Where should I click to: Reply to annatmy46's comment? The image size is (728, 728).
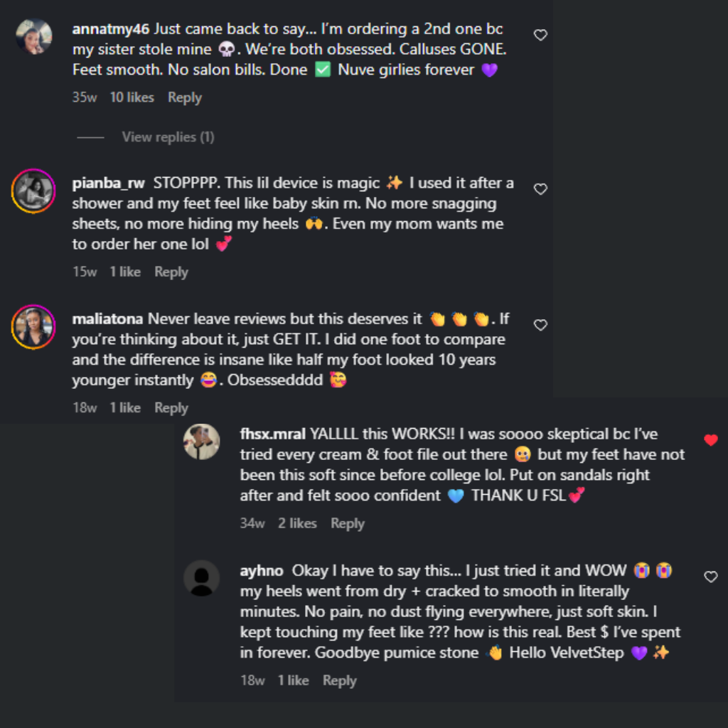tap(185, 98)
